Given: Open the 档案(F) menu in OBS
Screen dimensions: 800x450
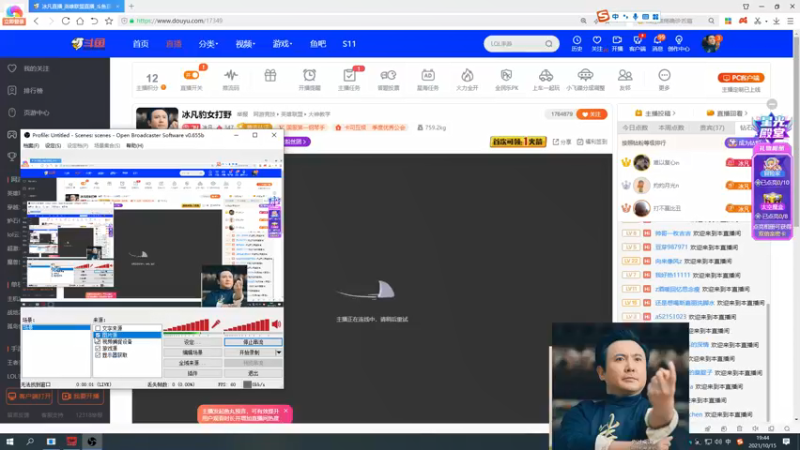Looking at the screenshot, I should (31, 146).
